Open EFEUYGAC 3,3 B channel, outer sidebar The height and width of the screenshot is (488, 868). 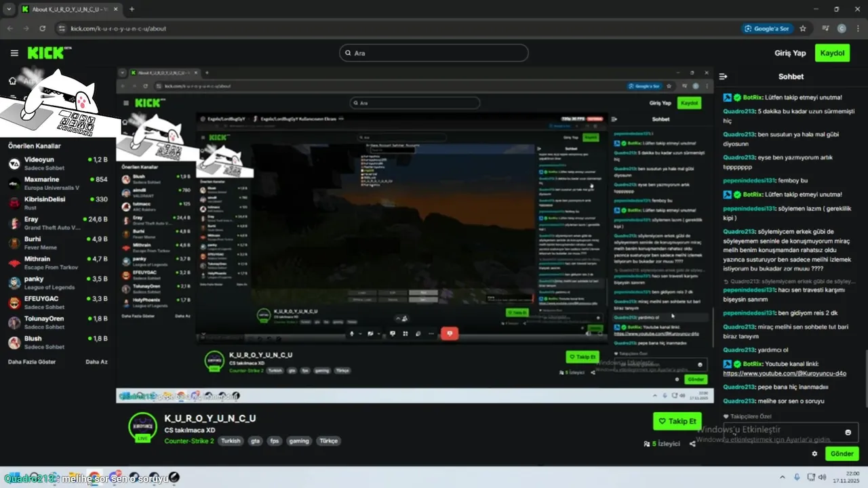click(58, 302)
